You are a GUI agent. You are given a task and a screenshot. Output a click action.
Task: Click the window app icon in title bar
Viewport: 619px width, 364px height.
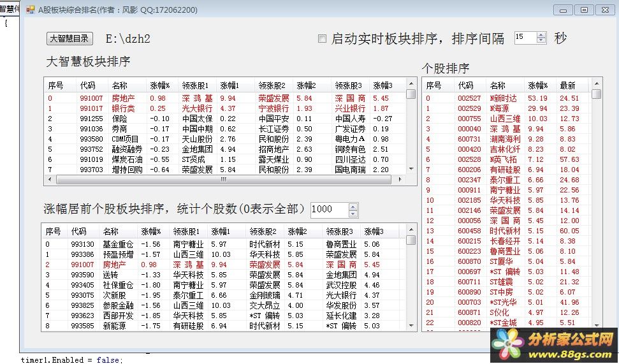coord(30,10)
